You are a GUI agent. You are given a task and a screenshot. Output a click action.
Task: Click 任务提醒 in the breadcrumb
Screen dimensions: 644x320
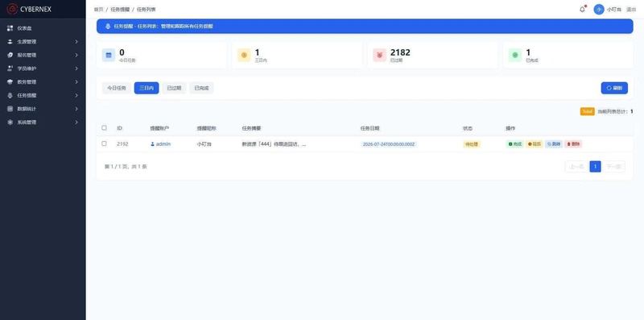[120, 9]
